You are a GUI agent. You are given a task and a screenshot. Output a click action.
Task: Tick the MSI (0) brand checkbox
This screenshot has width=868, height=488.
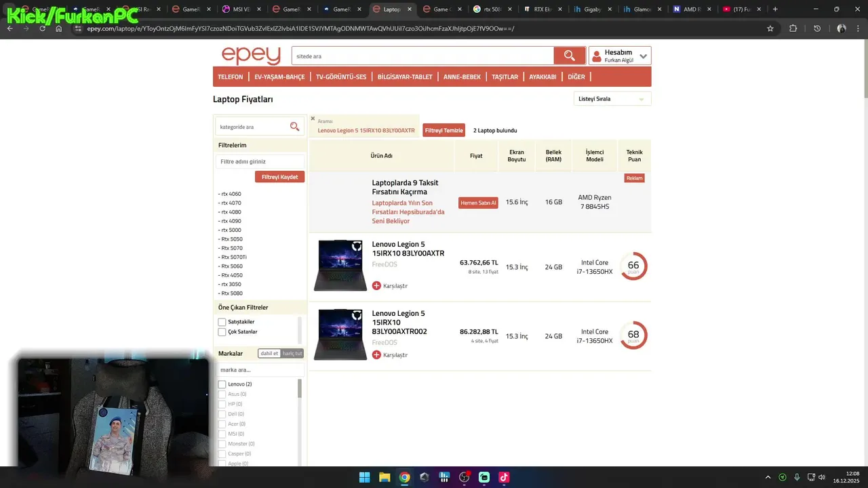[x=222, y=434]
